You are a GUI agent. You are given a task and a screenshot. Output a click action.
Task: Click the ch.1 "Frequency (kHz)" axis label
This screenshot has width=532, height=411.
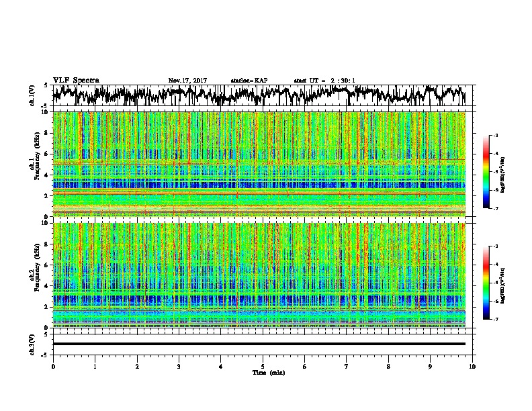(37, 156)
